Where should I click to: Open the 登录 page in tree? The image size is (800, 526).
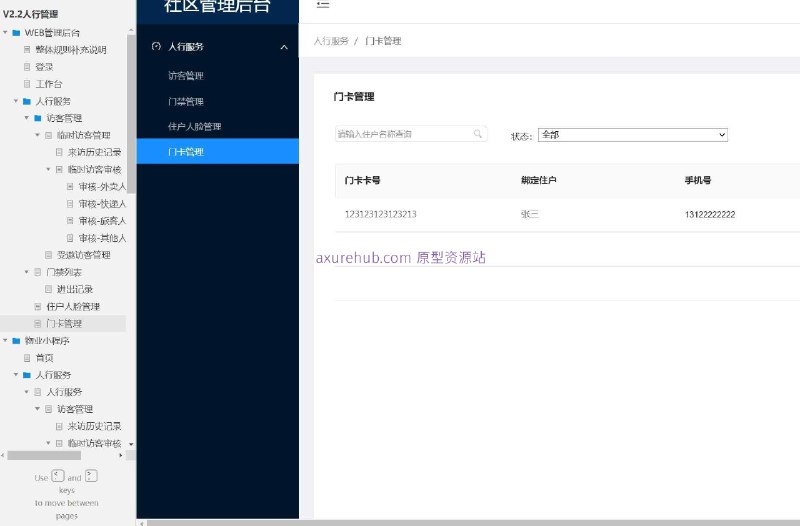[x=44, y=67]
